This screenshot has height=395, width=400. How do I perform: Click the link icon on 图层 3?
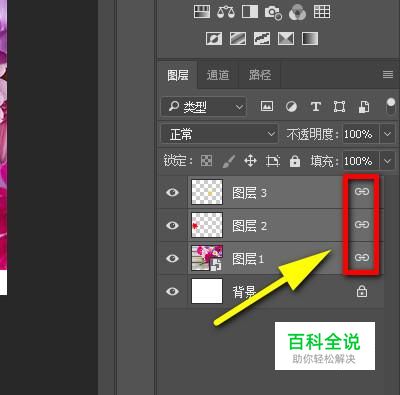(x=362, y=191)
